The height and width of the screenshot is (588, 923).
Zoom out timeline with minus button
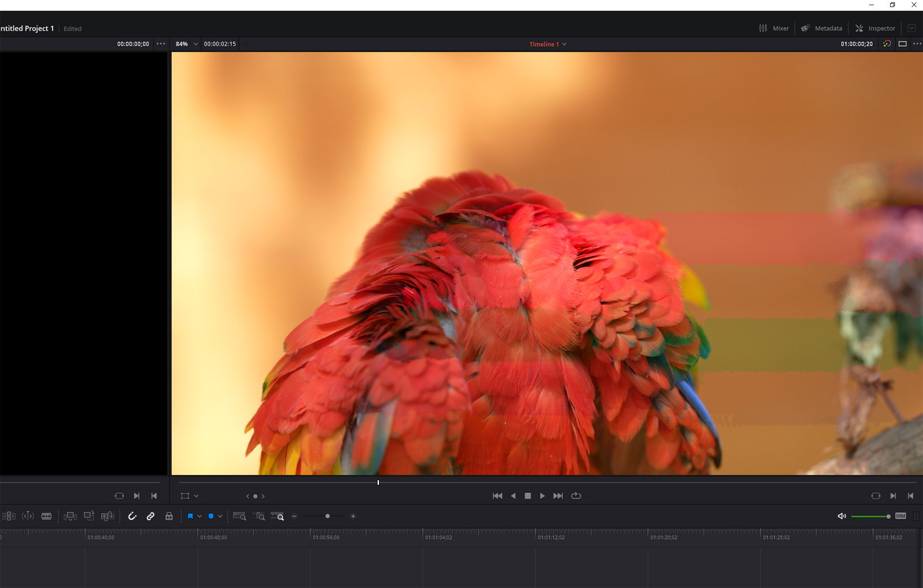tap(294, 517)
